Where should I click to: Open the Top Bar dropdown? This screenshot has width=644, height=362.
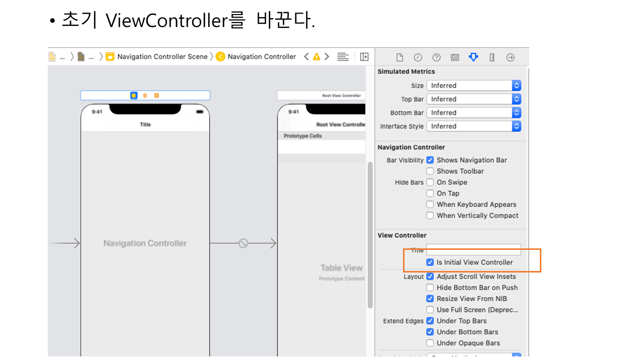click(x=473, y=99)
